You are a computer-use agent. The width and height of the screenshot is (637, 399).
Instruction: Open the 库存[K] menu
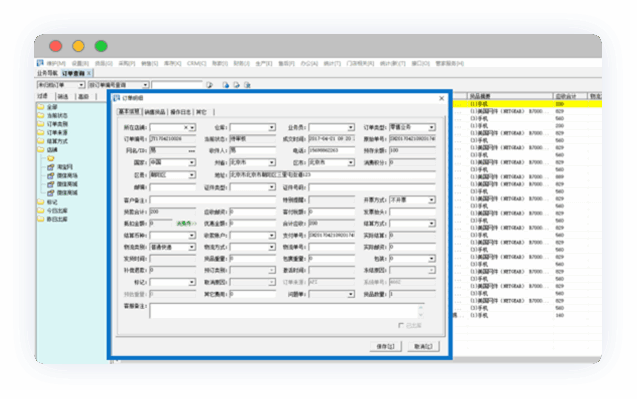coord(173,63)
